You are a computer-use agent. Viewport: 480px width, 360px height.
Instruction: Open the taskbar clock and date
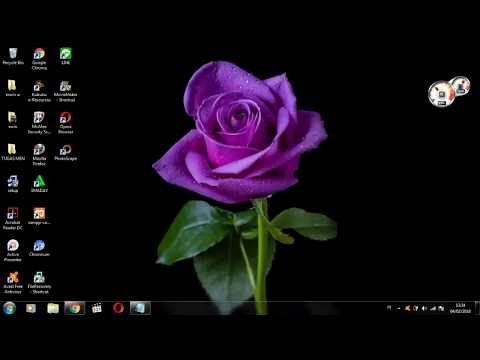click(x=460, y=308)
